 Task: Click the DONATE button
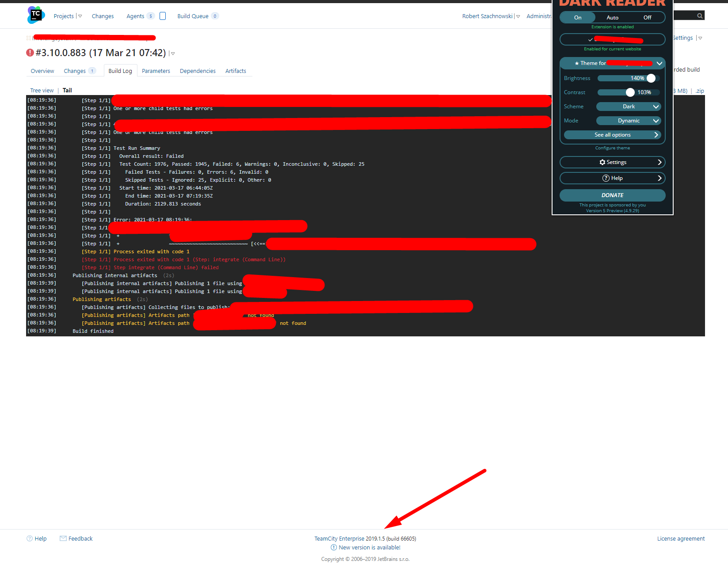tap(612, 195)
